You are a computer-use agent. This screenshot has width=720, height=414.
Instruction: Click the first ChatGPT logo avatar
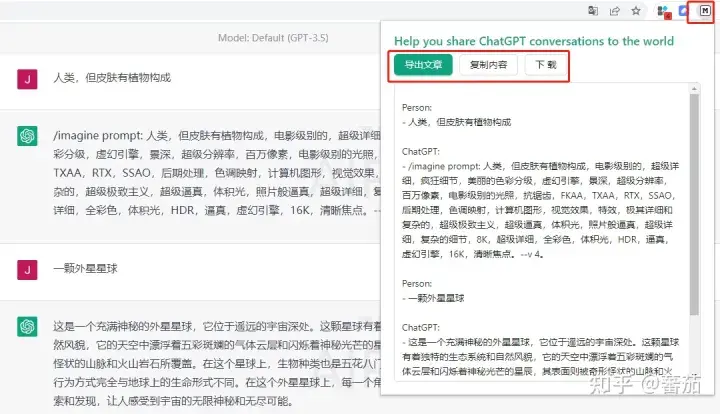click(27, 136)
